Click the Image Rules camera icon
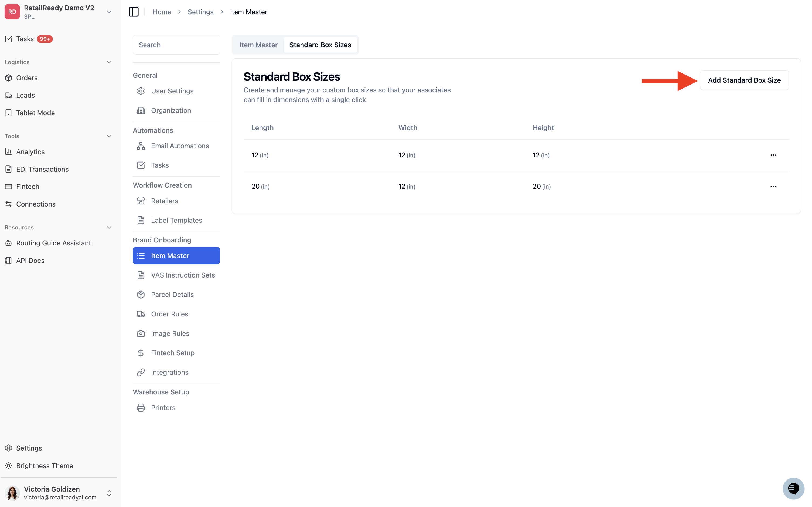This screenshot has width=812, height=507. tap(141, 333)
